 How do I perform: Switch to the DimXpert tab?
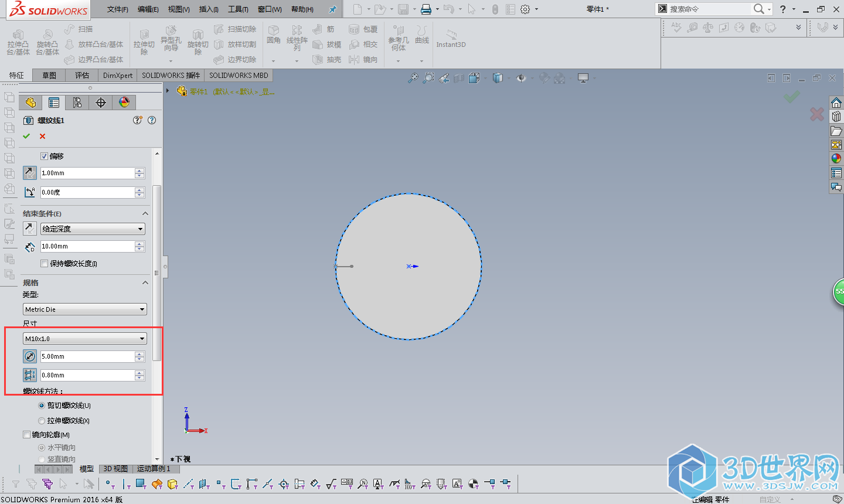coord(118,75)
